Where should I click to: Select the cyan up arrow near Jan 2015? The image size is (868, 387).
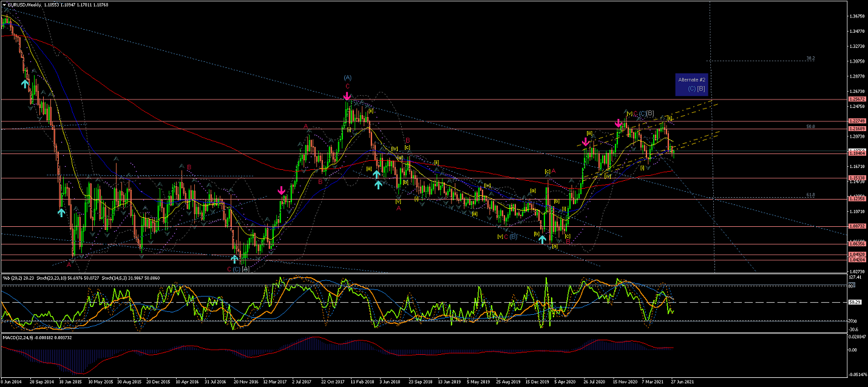(61, 212)
